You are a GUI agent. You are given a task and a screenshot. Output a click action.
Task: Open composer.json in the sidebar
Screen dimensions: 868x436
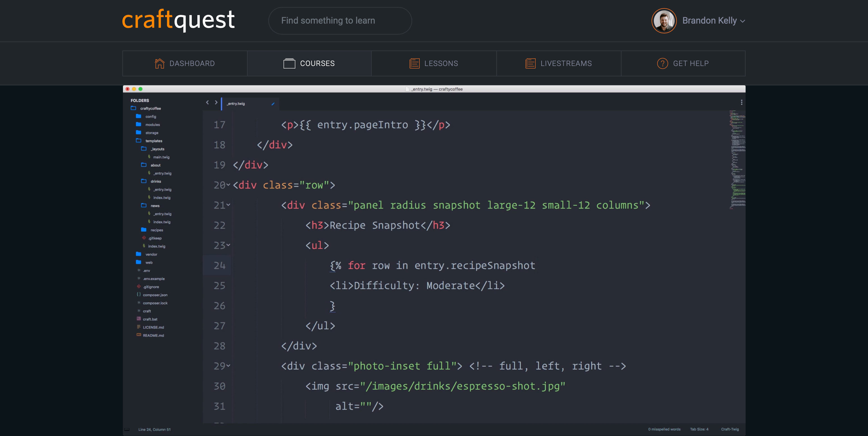pyautogui.click(x=152, y=295)
